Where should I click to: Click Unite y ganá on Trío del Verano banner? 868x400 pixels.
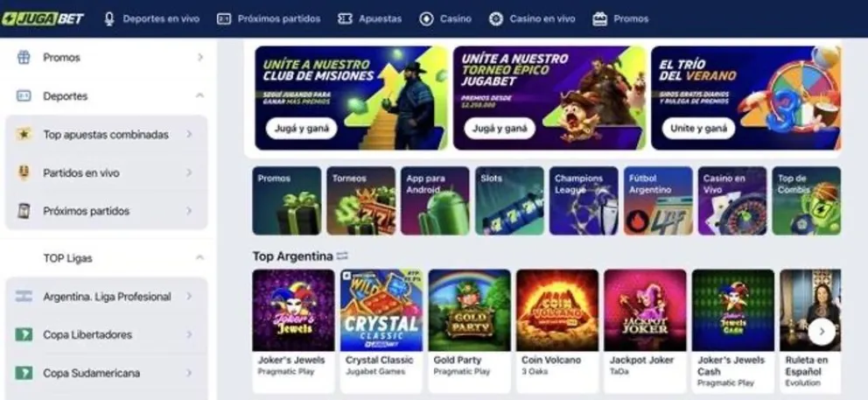click(698, 129)
